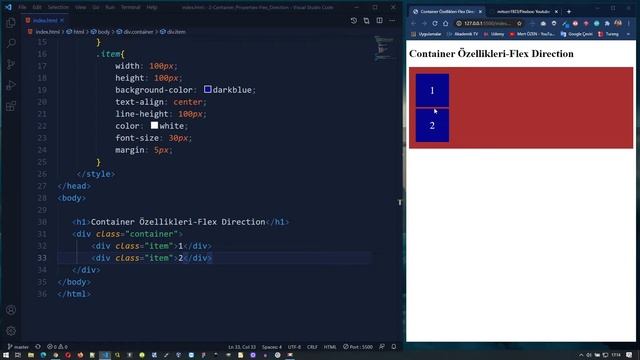Open the Edit menu
This screenshot has height=360, width=640.
[37, 7]
